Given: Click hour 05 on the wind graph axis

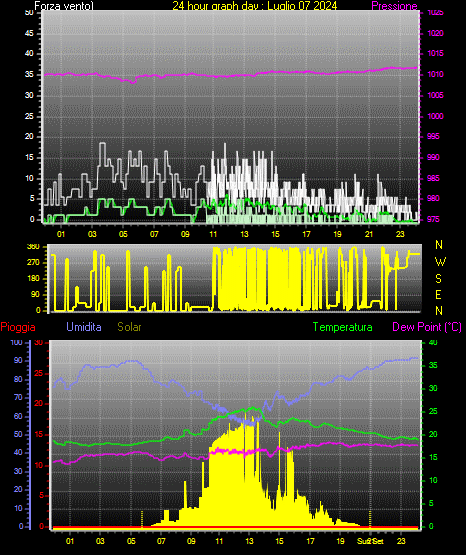Looking at the screenshot, I should point(123,234).
